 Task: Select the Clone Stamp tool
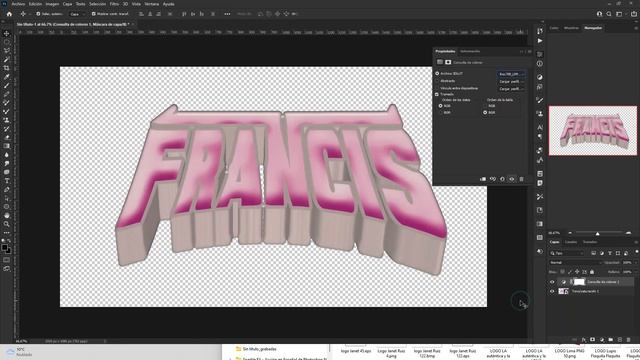(7, 120)
